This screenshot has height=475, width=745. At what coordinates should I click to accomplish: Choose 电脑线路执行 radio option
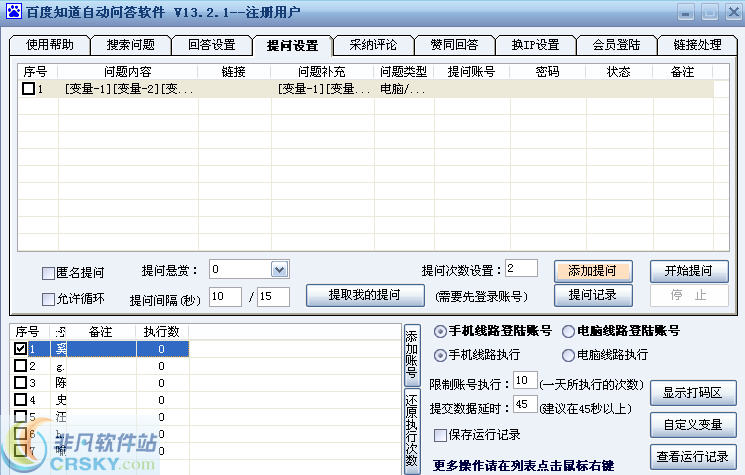pos(568,355)
